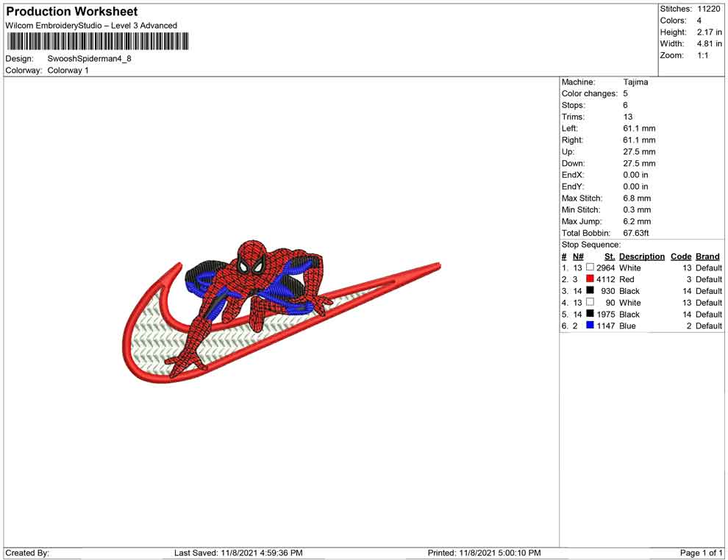
Task: Click 'Last Saved: 11/8/2021 4:59:36 PM'
Action: click(x=238, y=553)
